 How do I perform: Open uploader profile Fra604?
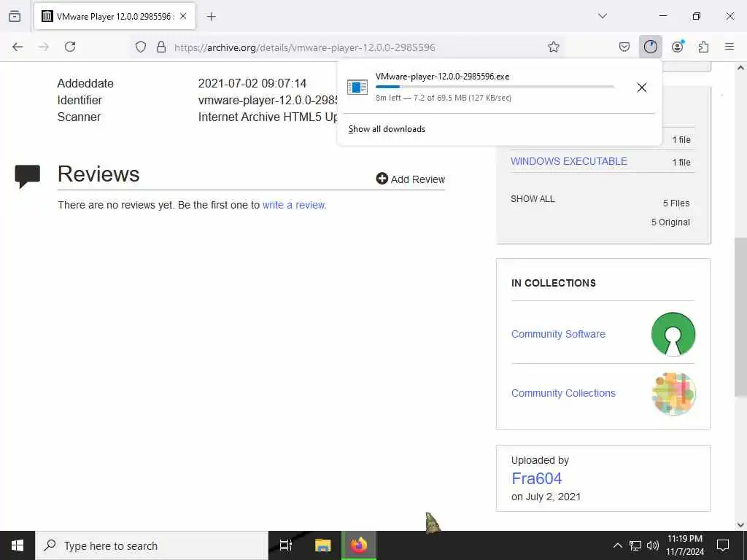pyautogui.click(x=536, y=478)
